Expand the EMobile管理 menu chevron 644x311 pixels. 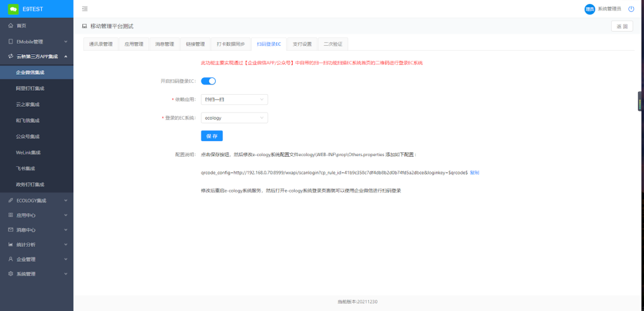click(66, 42)
